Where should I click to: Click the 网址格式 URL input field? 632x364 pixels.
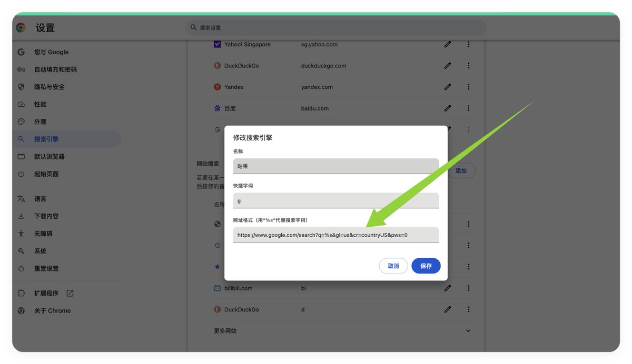(x=336, y=235)
